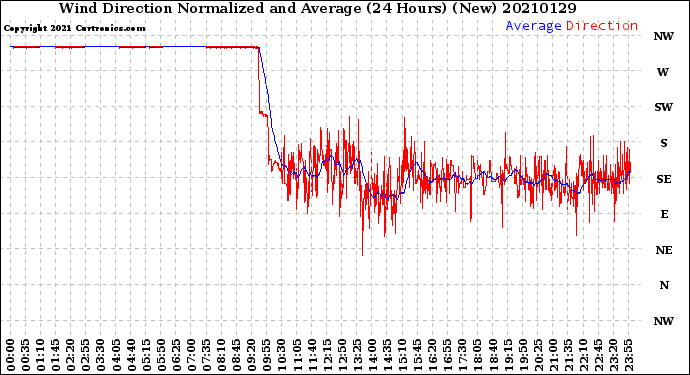690x375 pixels.
Task: Click the chart title text
Action: click(x=317, y=8)
